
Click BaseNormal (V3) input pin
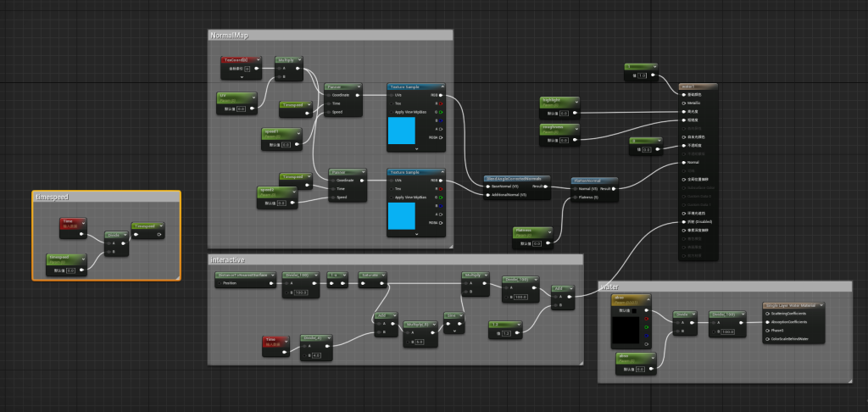[x=487, y=187]
